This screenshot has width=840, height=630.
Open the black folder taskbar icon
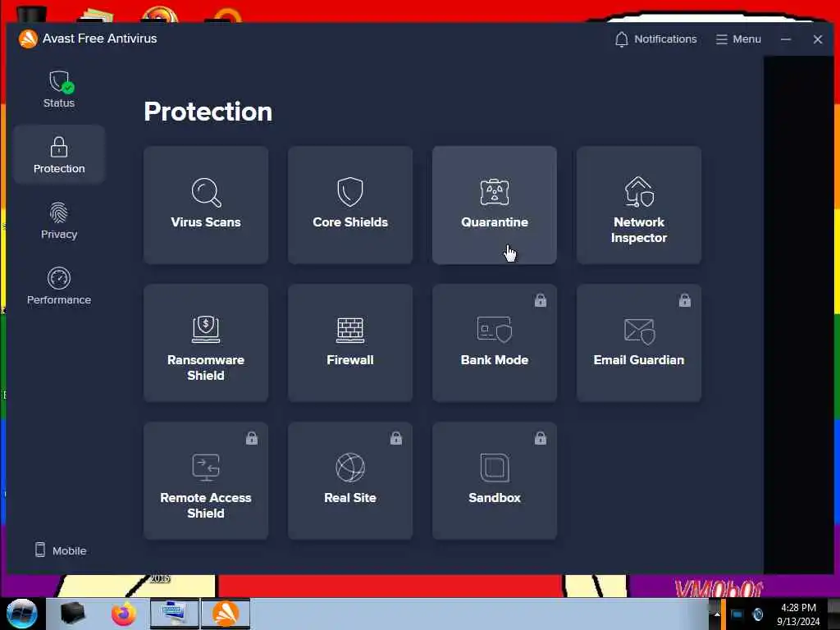point(73,614)
